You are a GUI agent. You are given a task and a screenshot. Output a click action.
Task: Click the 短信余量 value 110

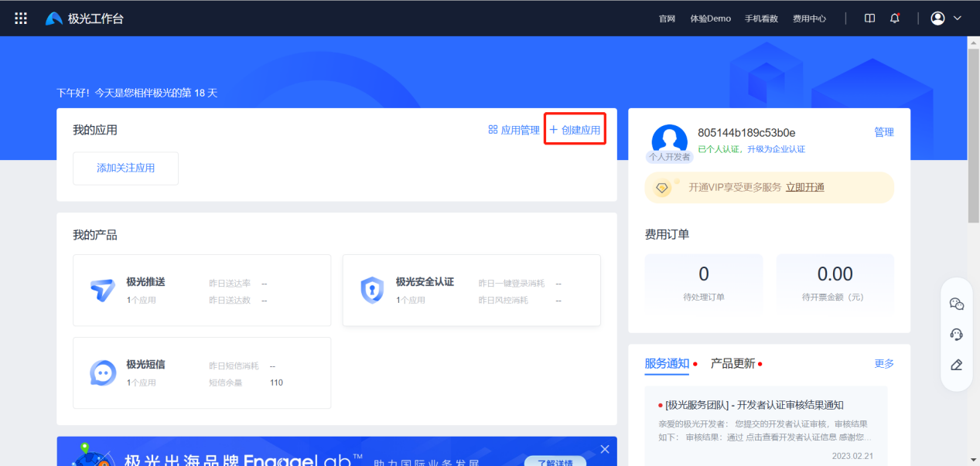tap(276, 383)
